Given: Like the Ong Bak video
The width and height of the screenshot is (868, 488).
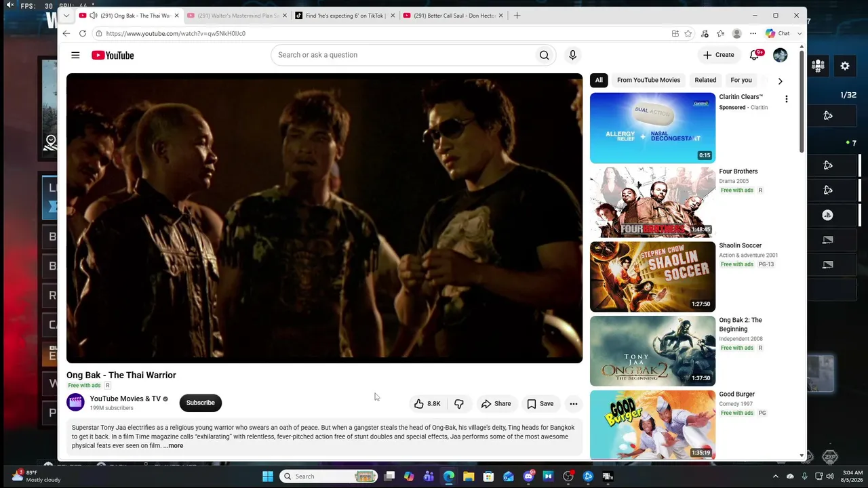Looking at the screenshot, I should (x=427, y=403).
